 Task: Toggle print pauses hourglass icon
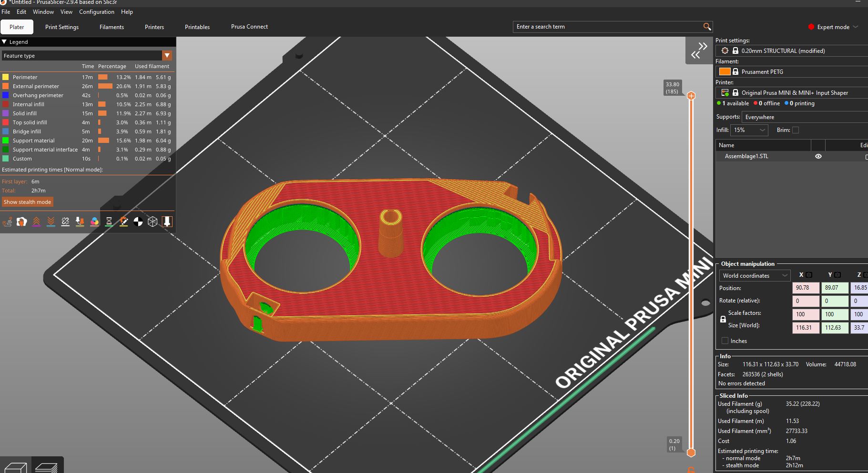point(109,221)
